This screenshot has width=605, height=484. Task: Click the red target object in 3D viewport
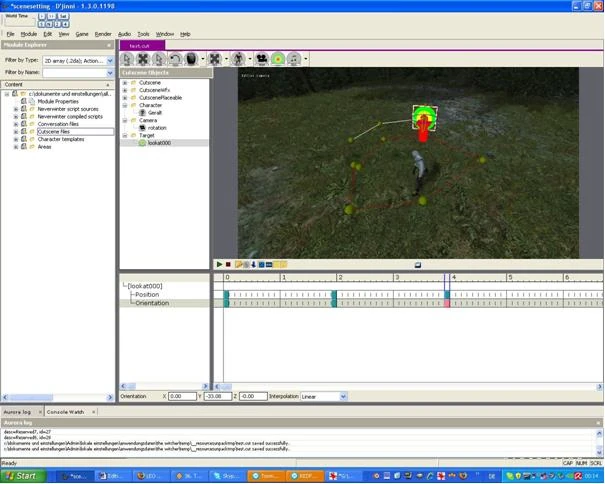pos(424,123)
